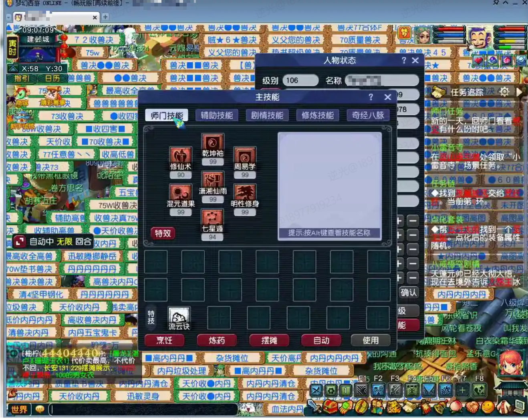Click the 摆摊 stall button
Screen dimensions: 528x420
269,340
